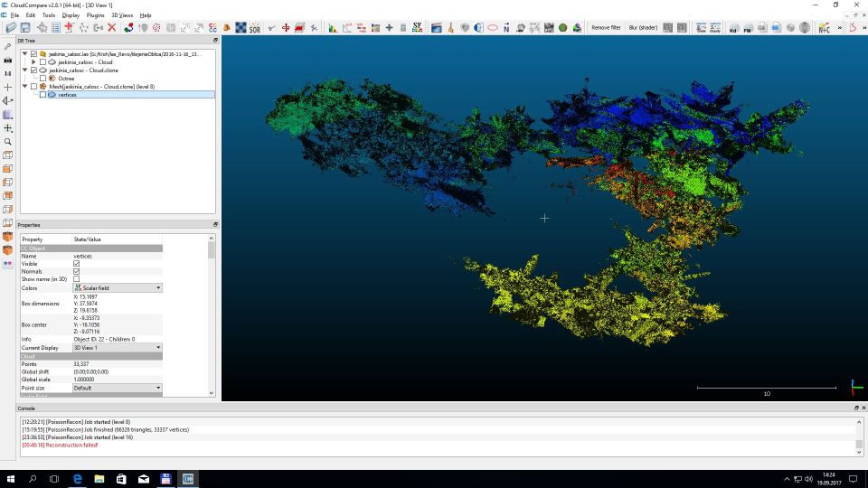Click the Remove filter button
The height and width of the screenshot is (488, 868).
[606, 28]
